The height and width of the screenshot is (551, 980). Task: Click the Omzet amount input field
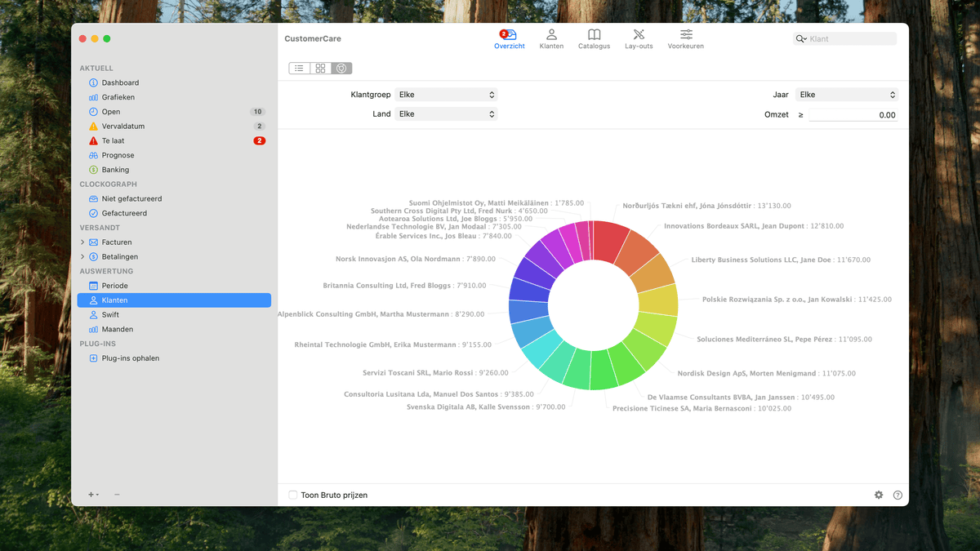coord(853,115)
